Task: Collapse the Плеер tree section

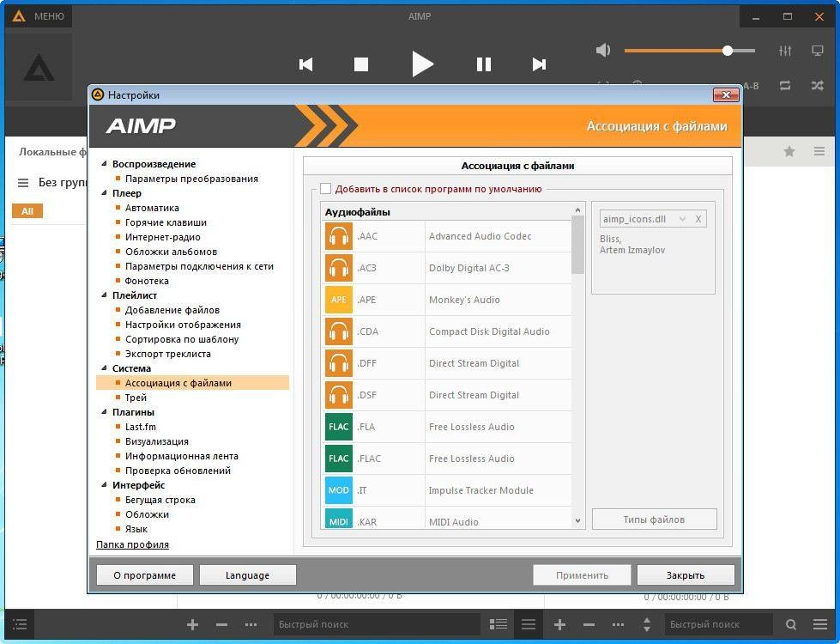Action: (x=104, y=192)
